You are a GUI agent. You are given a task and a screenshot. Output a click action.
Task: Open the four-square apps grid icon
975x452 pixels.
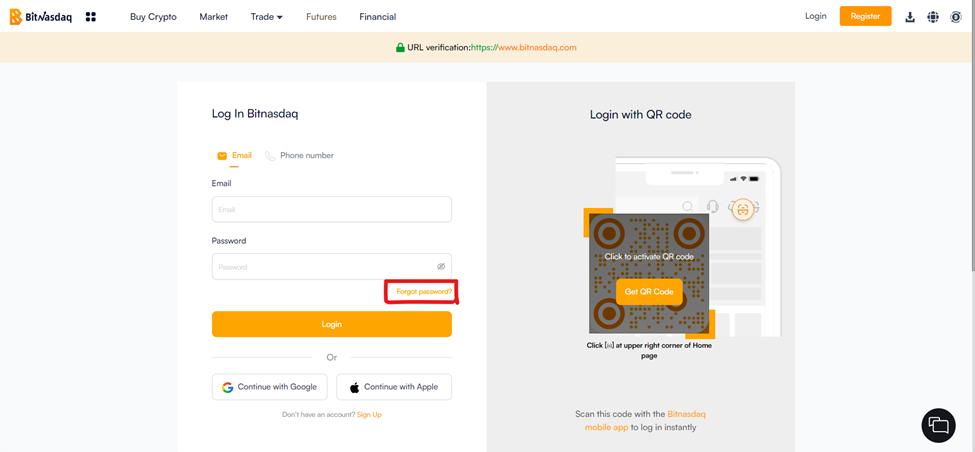pos(91,17)
